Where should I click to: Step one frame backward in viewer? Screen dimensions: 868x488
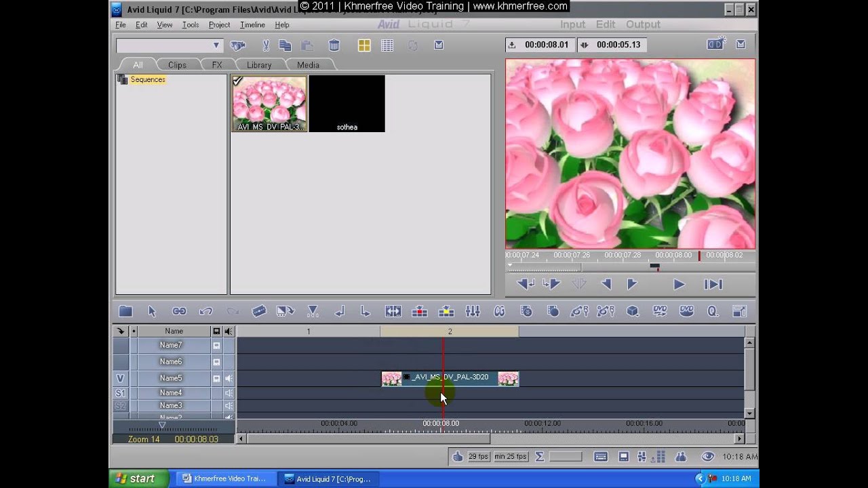606,285
